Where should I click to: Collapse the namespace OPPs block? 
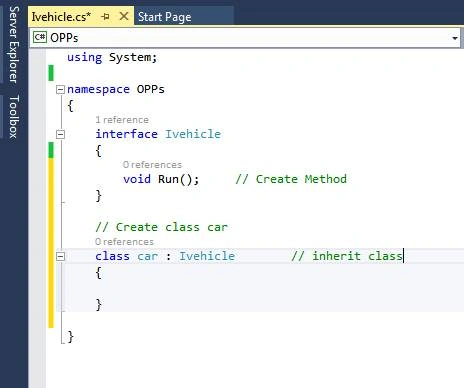point(60,90)
